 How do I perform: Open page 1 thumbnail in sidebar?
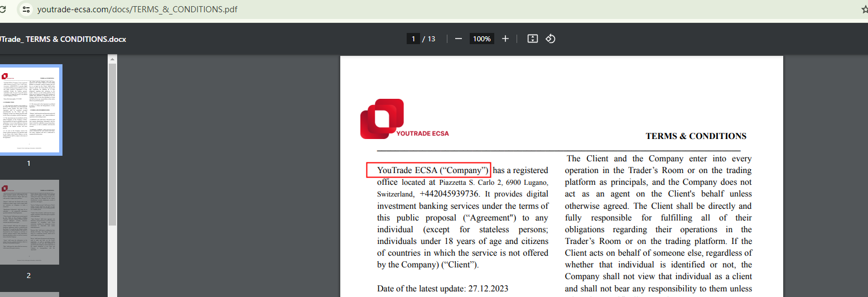30,110
